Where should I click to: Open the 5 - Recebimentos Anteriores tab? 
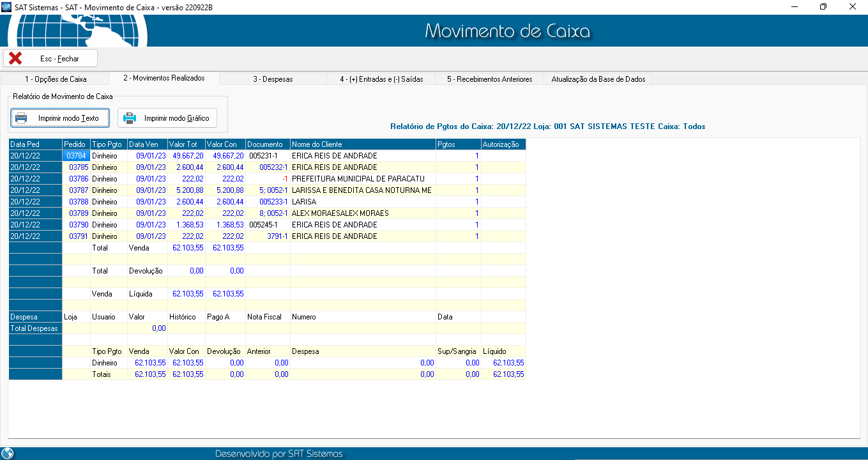[x=489, y=79]
